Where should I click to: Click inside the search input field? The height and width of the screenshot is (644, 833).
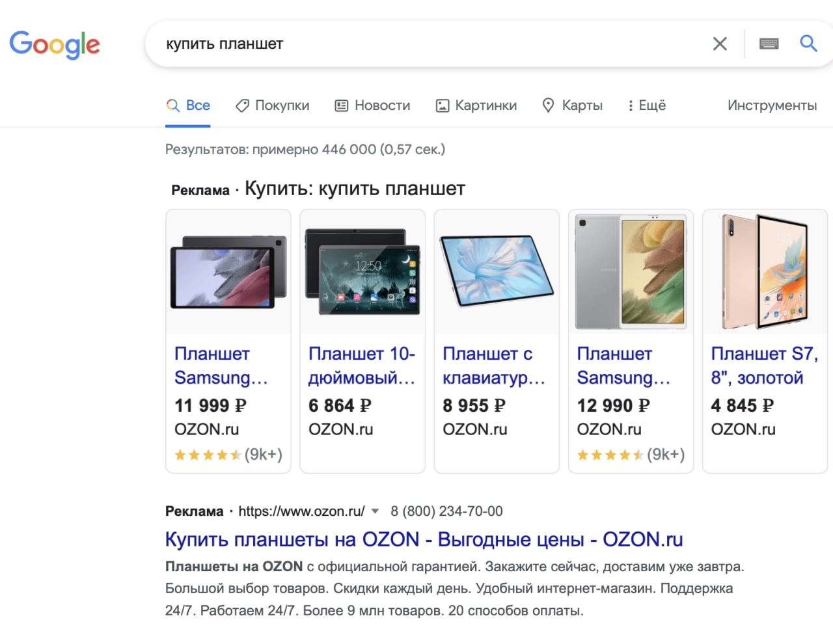tap(423, 44)
